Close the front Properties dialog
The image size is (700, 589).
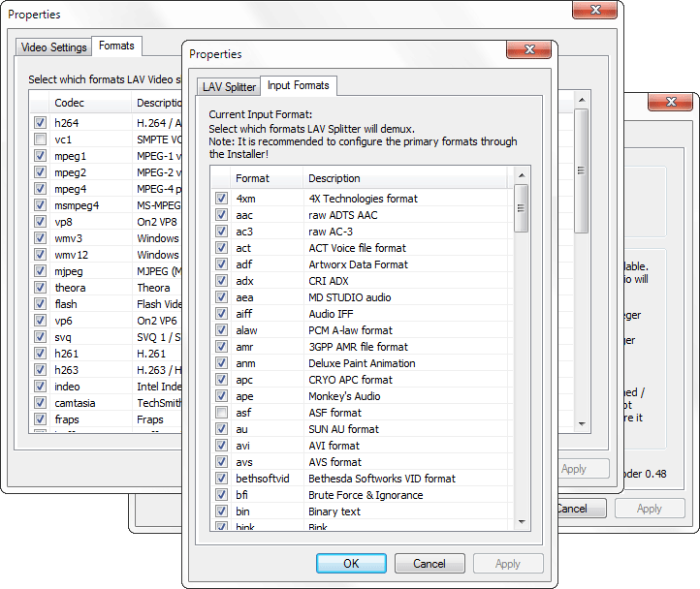[529, 49]
